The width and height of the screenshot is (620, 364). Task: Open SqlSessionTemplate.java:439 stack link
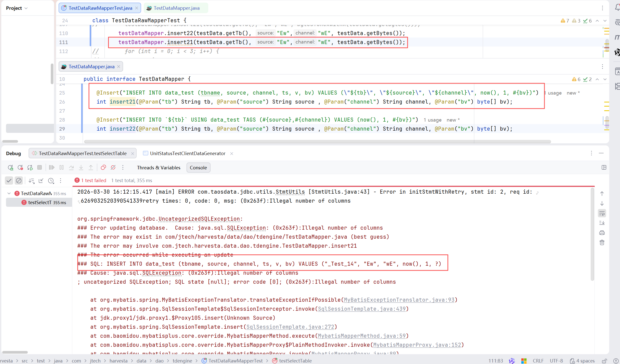362,309
